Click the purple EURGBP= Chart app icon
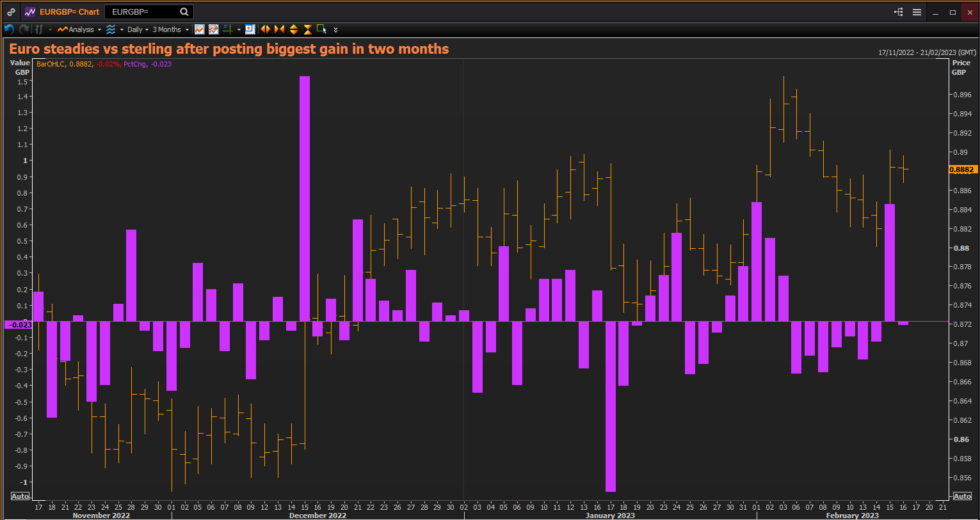The image size is (980, 520). pyautogui.click(x=30, y=12)
